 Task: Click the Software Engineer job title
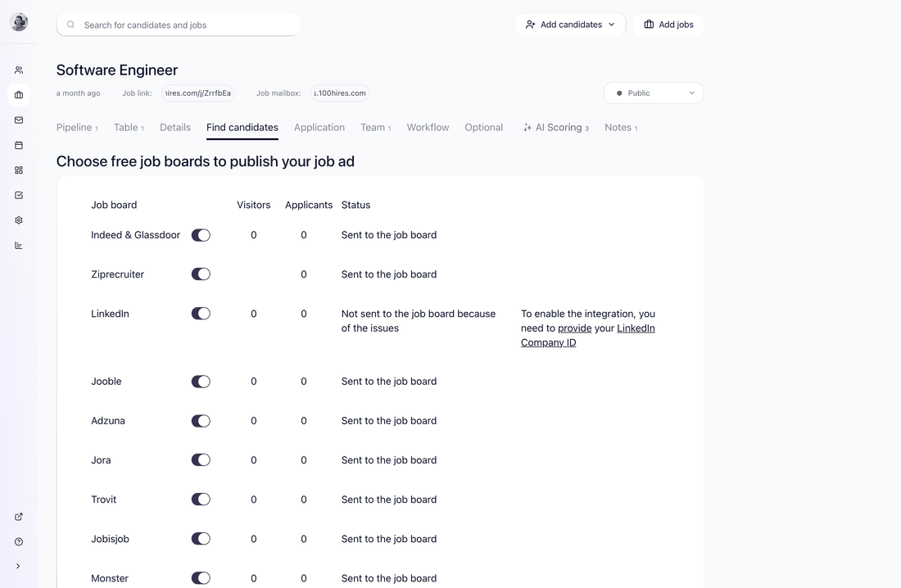117,70
